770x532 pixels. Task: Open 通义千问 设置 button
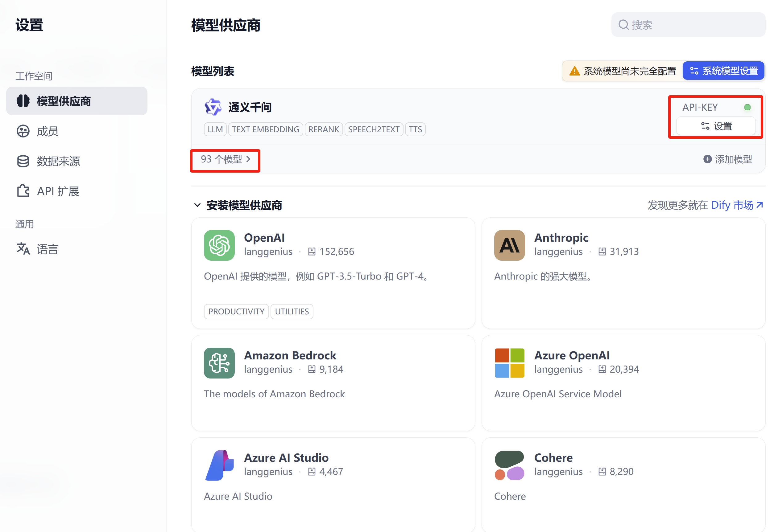[x=716, y=126]
